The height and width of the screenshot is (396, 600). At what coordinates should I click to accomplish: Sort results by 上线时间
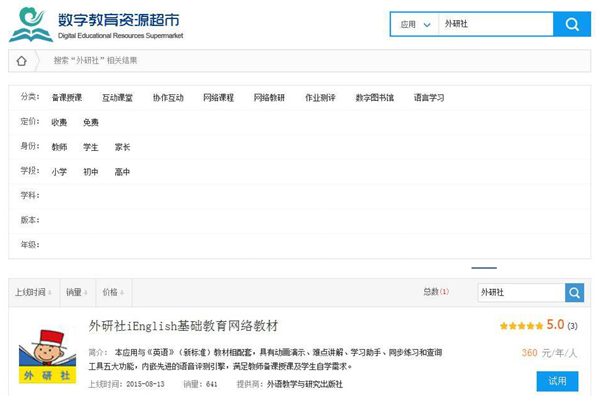[34, 292]
